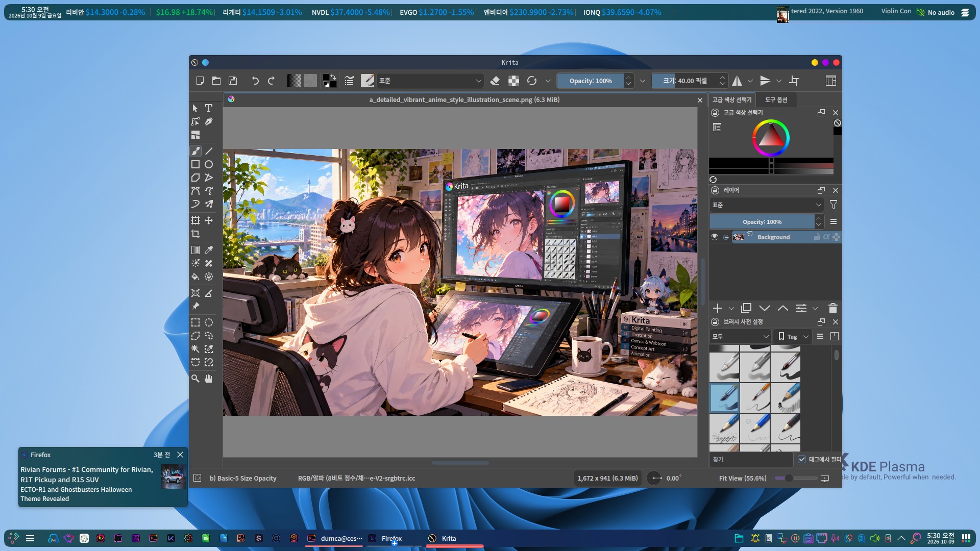This screenshot has width=980, height=551.
Task: Select the Rectangular Selection tool
Action: tap(195, 322)
